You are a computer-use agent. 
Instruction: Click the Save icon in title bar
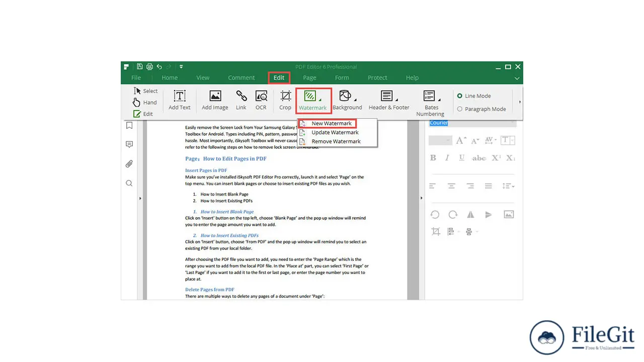pyautogui.click(x=139, y=66)
